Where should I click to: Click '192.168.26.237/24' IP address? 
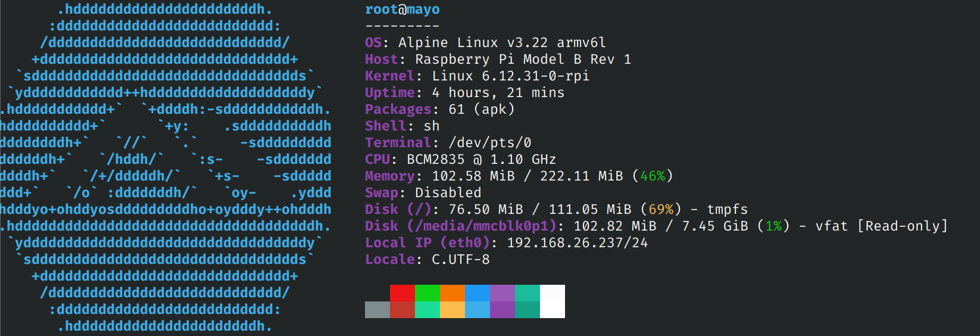point(578,243)
